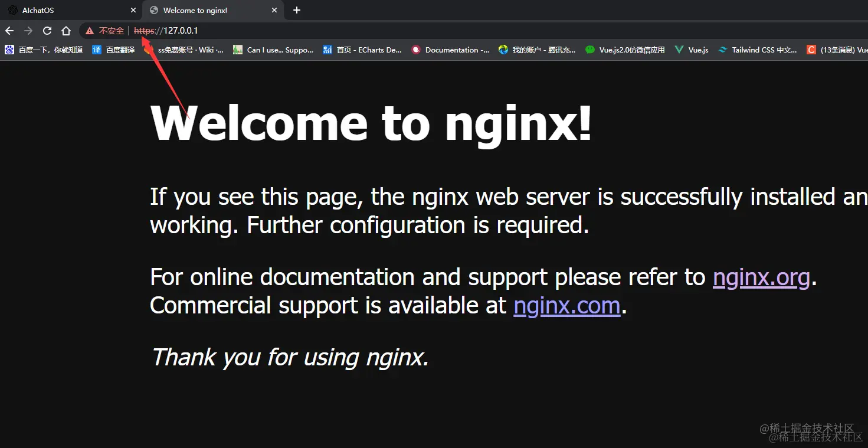
Task: Open the 我的账户 - 腾讯 bookmark
Action: [538, 50]
